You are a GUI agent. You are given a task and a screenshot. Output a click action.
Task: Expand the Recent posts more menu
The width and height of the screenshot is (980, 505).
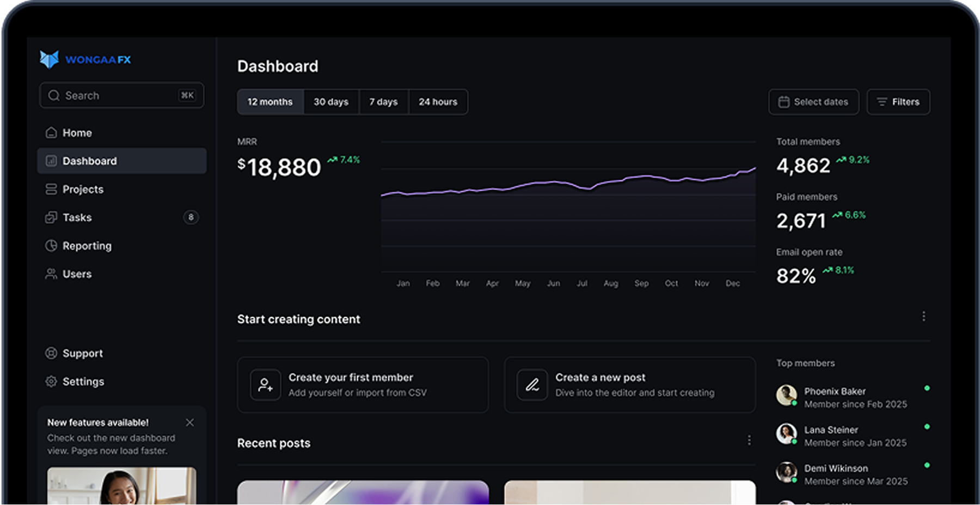[749, 440]
